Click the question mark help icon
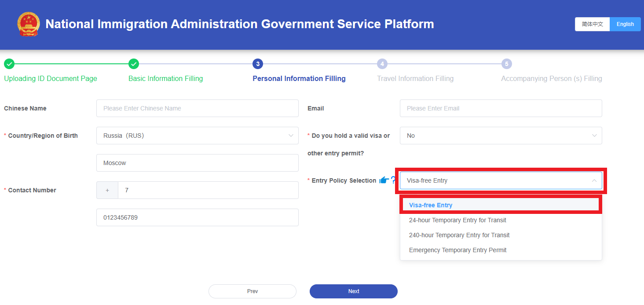Screen dimensions: 644x305 393,180
